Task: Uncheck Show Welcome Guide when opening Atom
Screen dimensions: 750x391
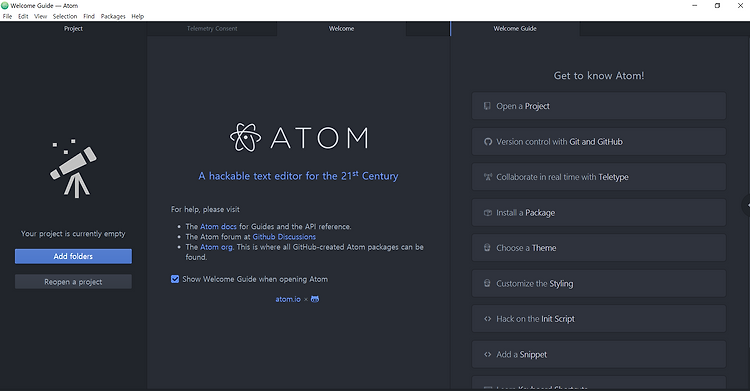Action: pos(175,279)
